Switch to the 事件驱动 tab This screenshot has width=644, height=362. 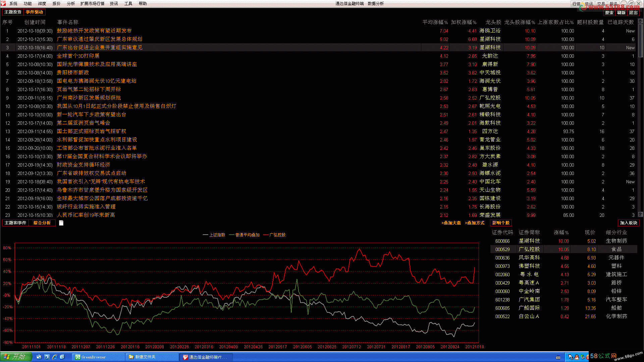(35, 12)
